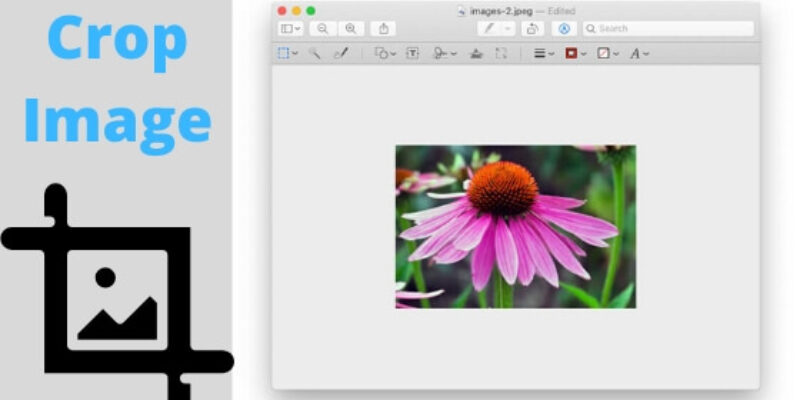Select the highlight pen tool
This screenshot has width=800, height=400.
pos(489,29)
